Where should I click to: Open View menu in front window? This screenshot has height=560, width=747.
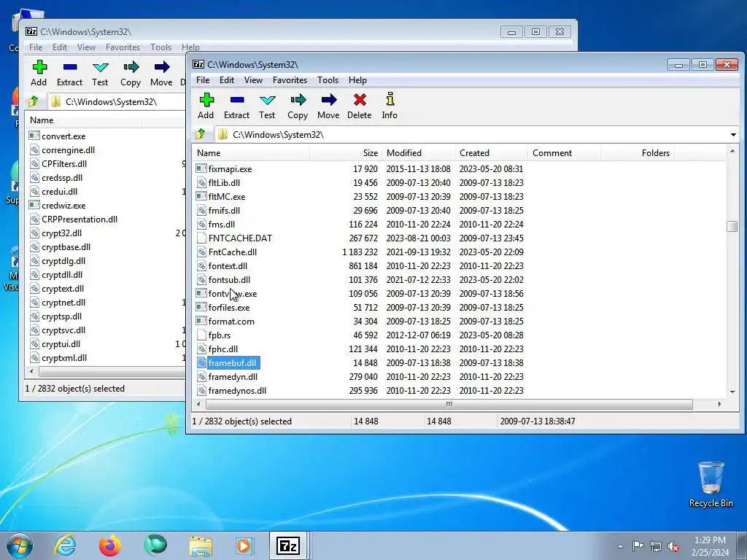pos(253,80)
